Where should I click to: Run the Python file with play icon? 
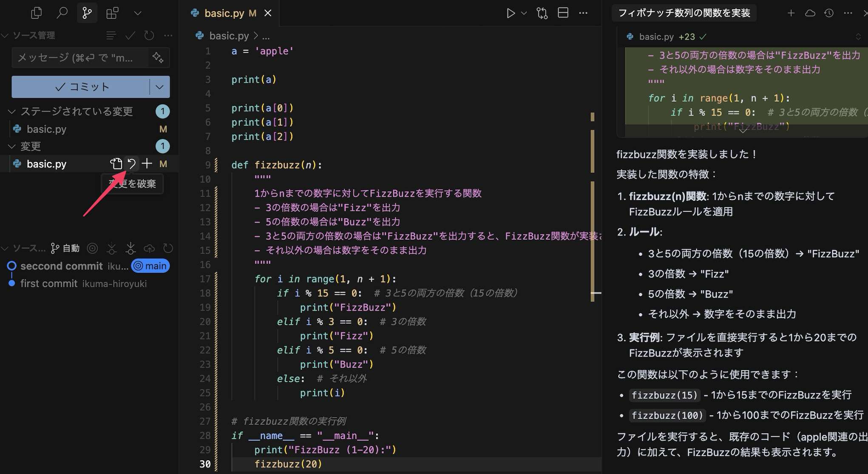point(511,13)
